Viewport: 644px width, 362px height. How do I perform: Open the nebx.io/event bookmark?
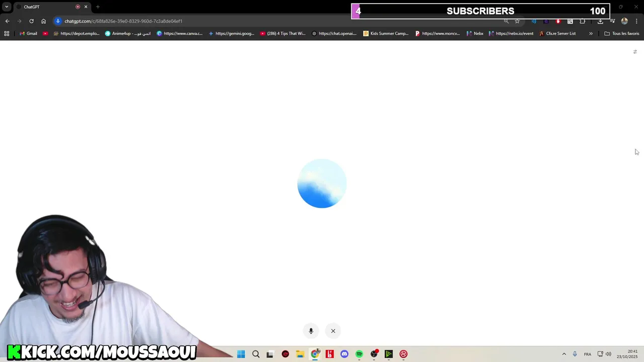(x=511, y=34)
